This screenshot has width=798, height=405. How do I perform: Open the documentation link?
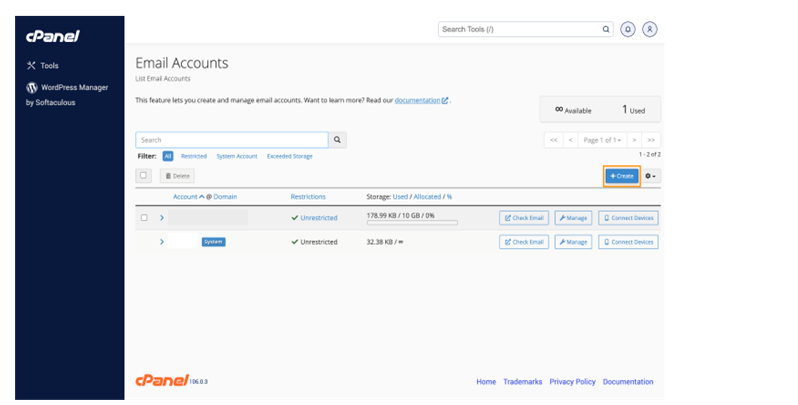point(420,101)
